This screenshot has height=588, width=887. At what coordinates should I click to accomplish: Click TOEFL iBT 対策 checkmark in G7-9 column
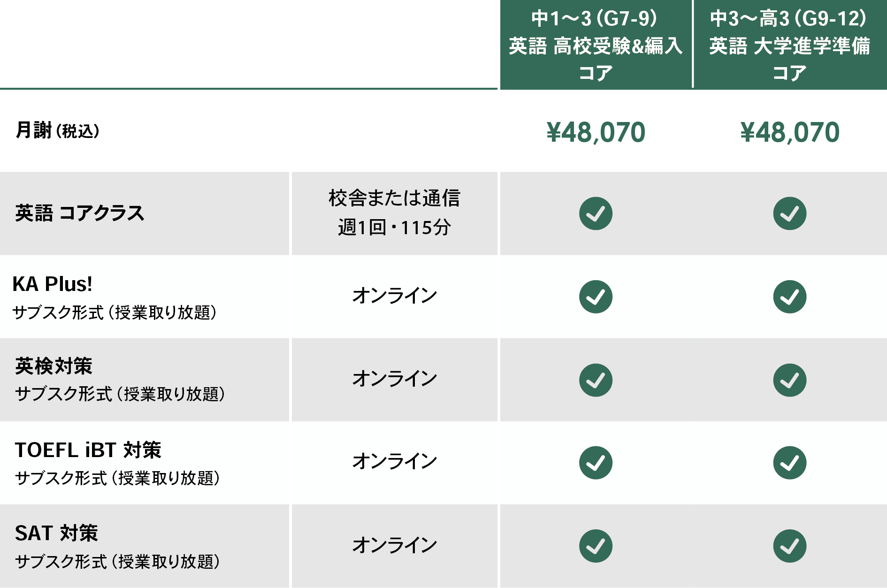596,463
